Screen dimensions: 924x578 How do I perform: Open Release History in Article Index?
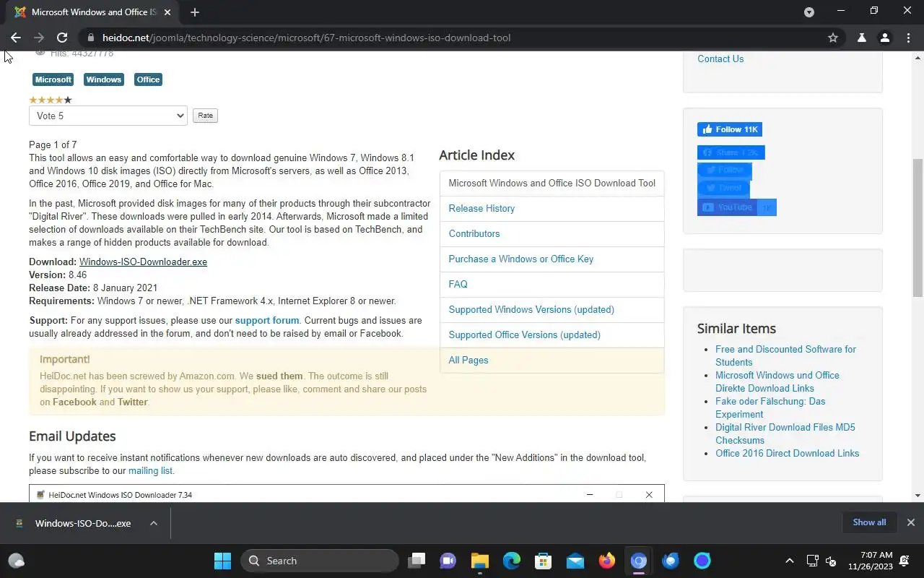(481, 209)
